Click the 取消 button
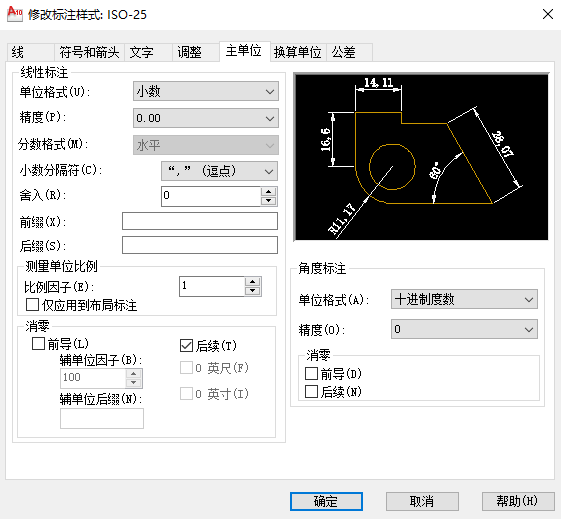Screen dimensions: 561x519 pos(422,501)
